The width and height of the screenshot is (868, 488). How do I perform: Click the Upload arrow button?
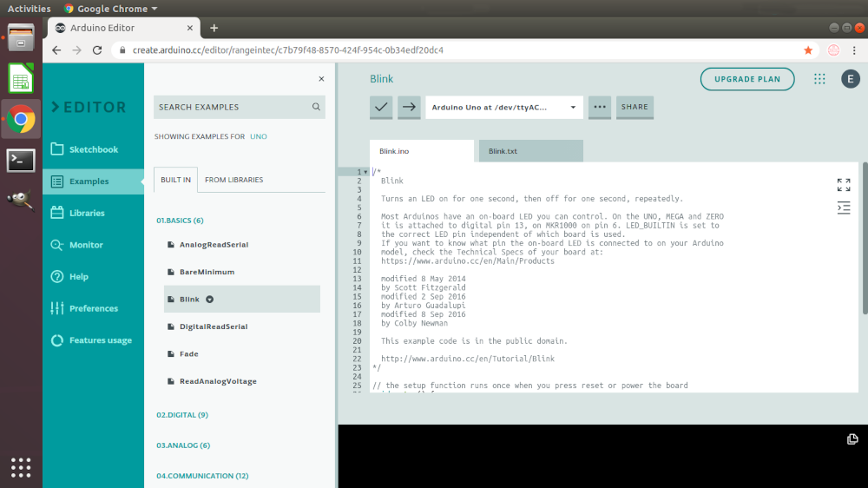[x=409, y=107]
